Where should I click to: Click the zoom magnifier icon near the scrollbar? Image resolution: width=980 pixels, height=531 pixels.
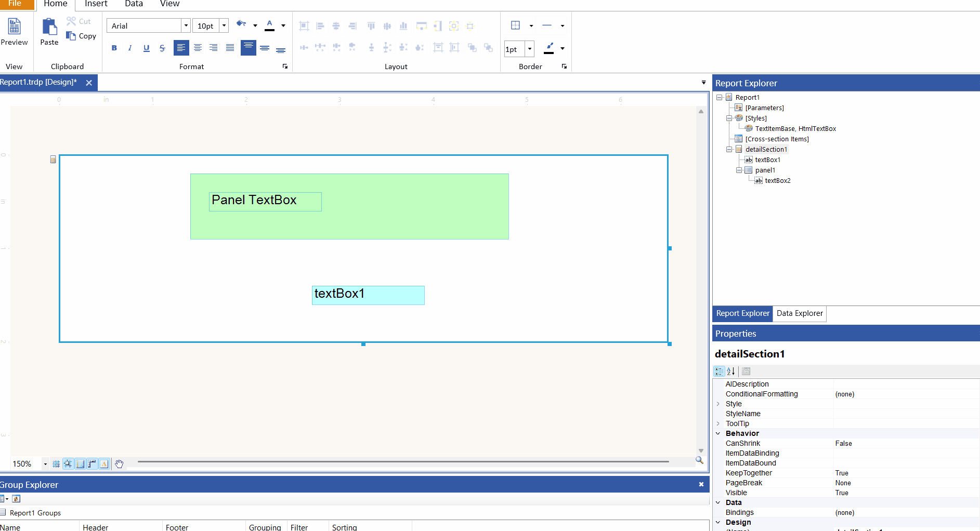(x=699, y=460)
